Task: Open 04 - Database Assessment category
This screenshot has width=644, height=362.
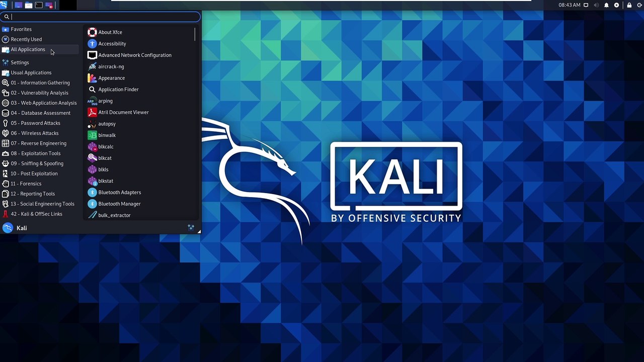Action: click(40, 113)
